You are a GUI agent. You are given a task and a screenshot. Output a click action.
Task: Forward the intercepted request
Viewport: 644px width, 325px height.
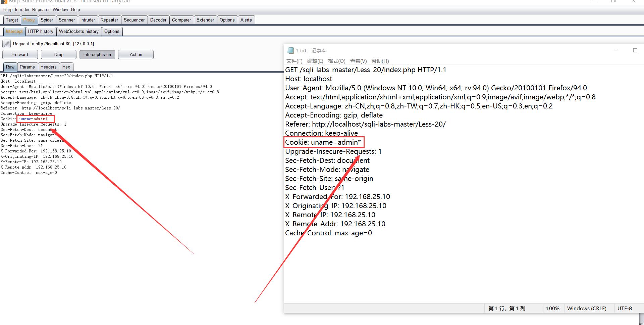coord(20,54)
